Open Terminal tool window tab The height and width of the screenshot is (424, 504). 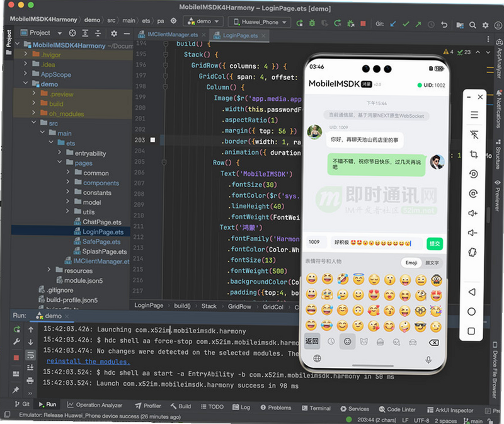coord(316,408)
